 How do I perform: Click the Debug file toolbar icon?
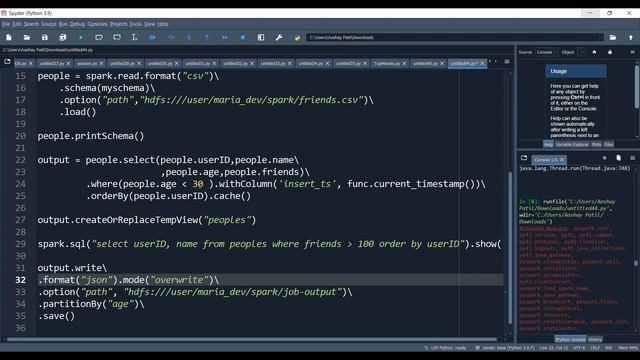(x=152, y=37)
